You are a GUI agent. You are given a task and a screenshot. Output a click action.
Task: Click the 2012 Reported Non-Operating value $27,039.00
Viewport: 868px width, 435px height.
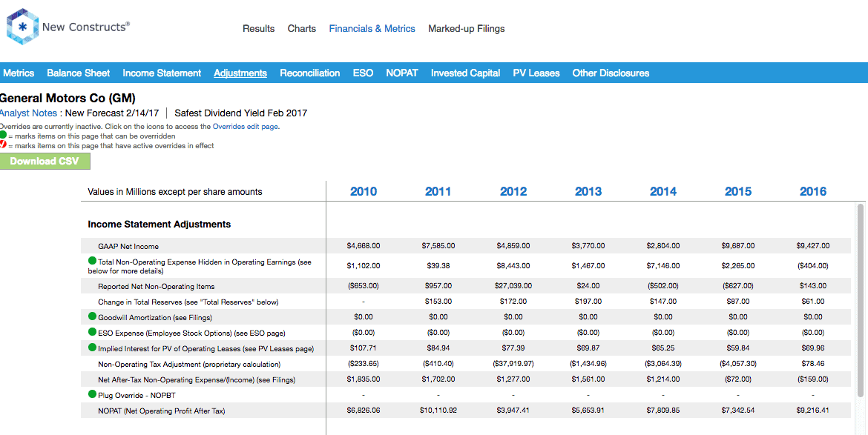513,286
